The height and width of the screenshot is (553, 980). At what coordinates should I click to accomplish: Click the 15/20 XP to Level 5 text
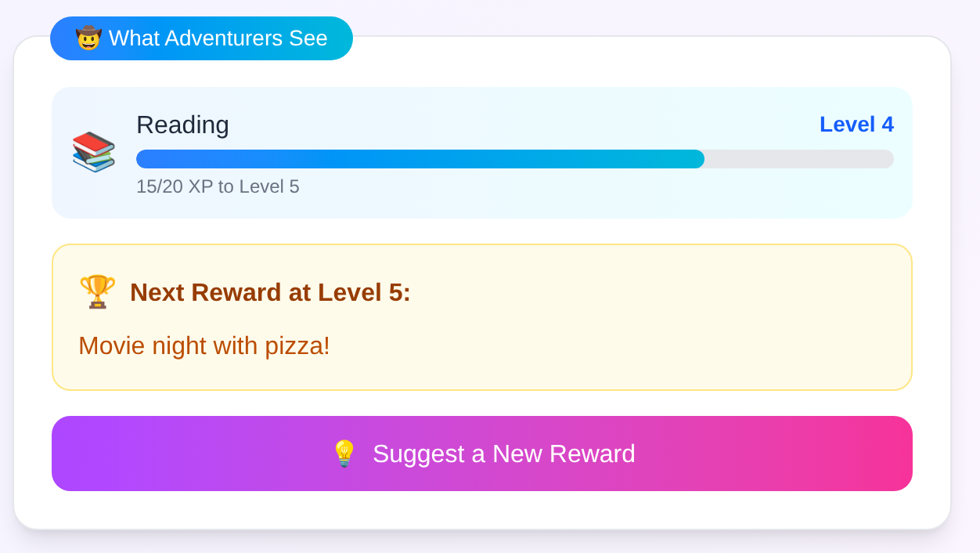tap(218, 186)
